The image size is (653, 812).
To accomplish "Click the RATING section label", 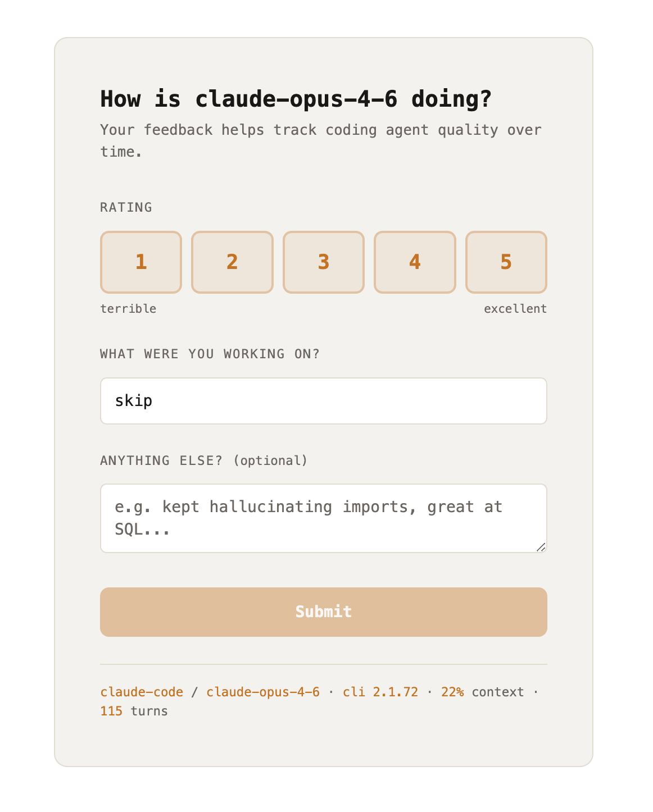I will [126, 207].
